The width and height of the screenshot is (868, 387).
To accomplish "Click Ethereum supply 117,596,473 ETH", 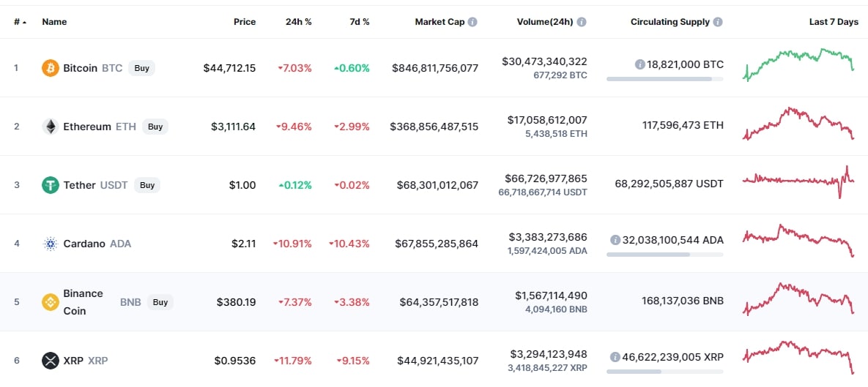I will (x=683, y=127).
